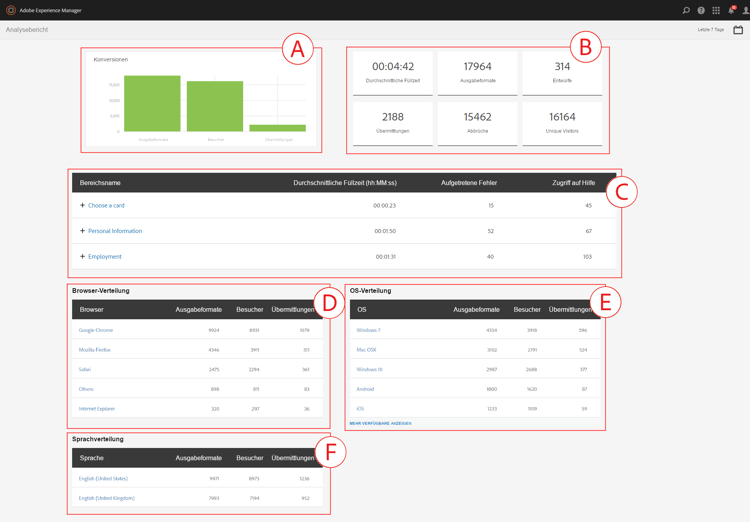750x522 pixels.
Task: Click the Browser column header
Action: [91, 310]
